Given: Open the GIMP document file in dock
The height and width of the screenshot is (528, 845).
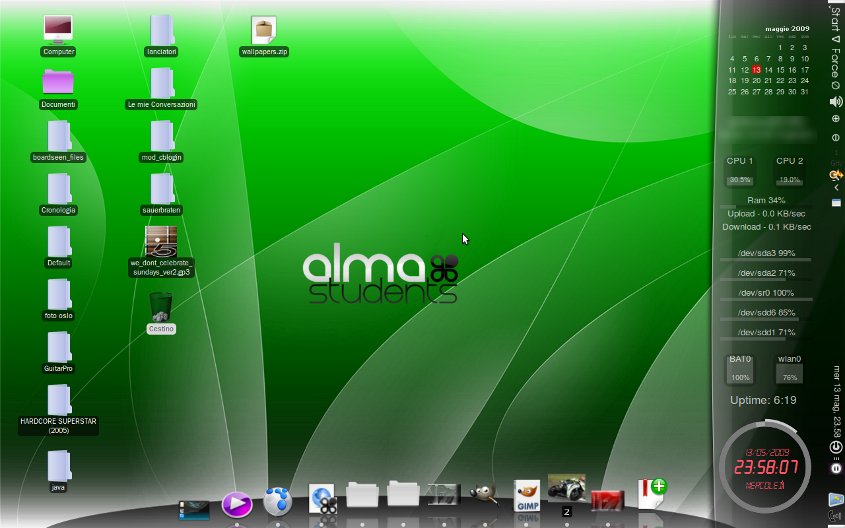Looking at the screenshot, I should pos(527,495).
